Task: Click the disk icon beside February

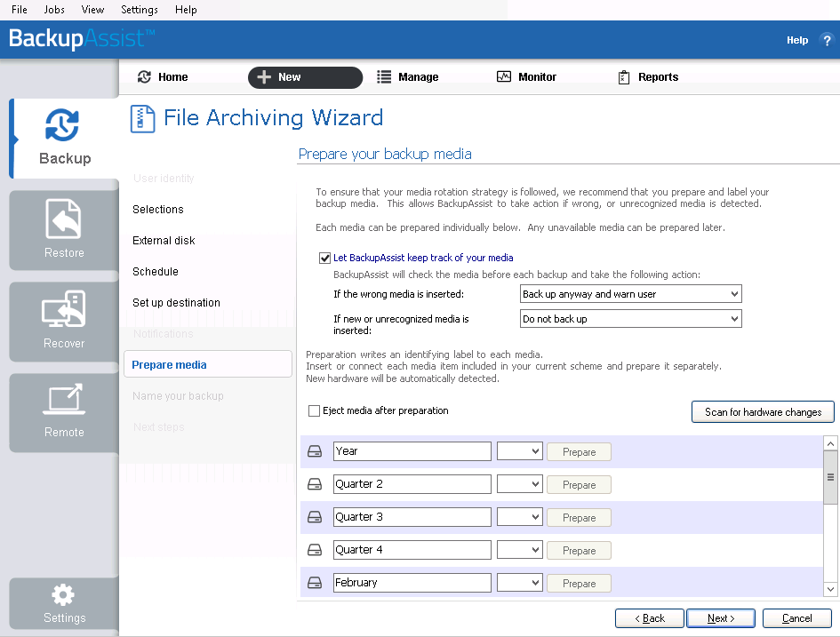Action: 315,583
